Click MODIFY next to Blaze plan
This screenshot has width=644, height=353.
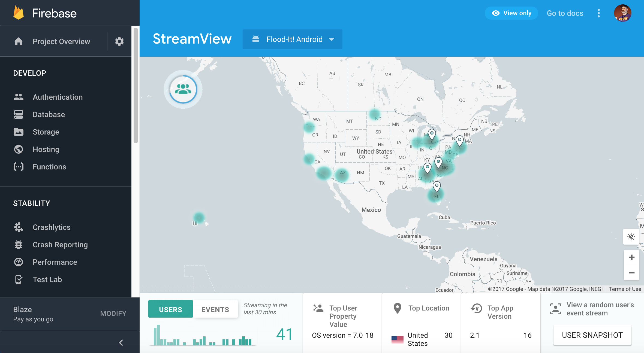[113, 314]
